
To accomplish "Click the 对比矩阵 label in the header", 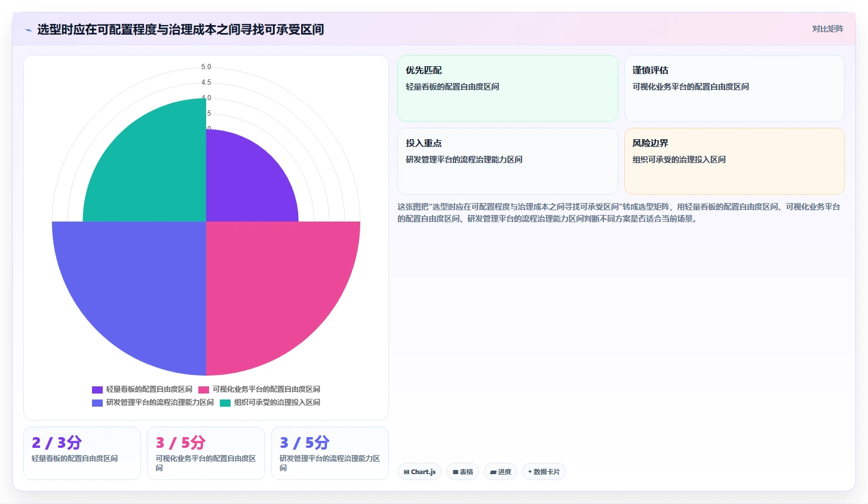I will [827, 29].
